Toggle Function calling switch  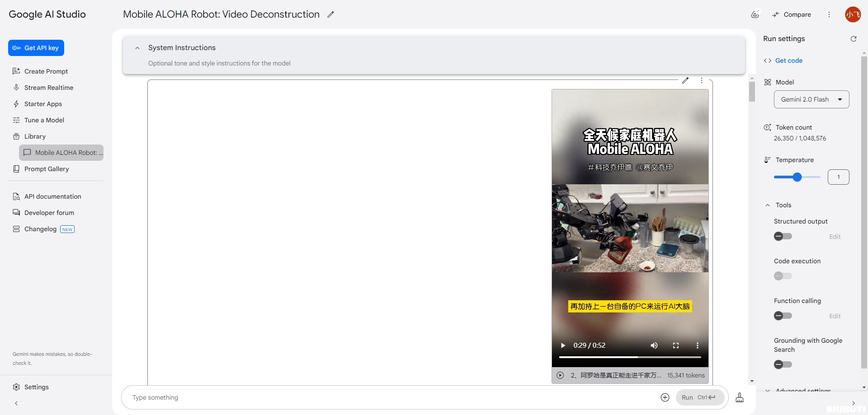[x=783, y=316]
